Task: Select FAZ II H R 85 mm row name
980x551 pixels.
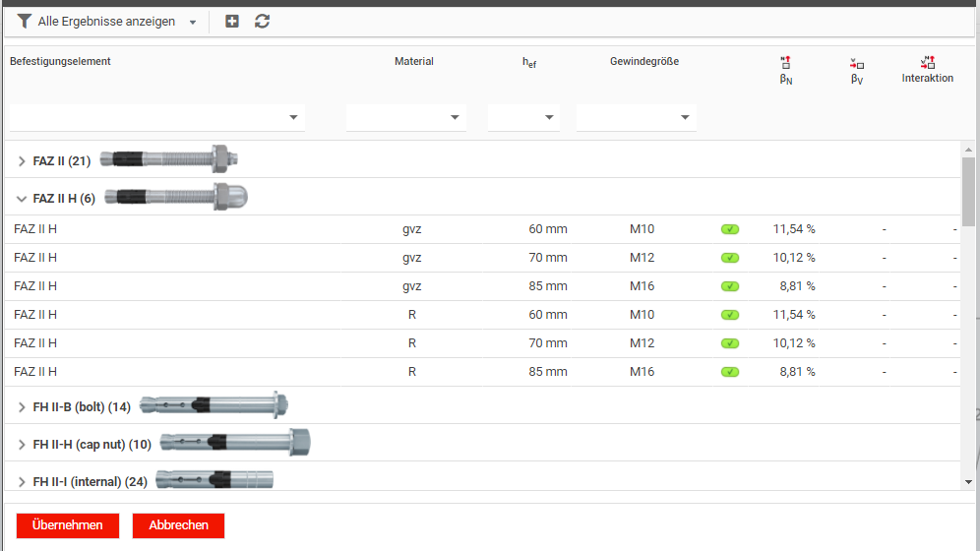Action: tap(35, 372)
